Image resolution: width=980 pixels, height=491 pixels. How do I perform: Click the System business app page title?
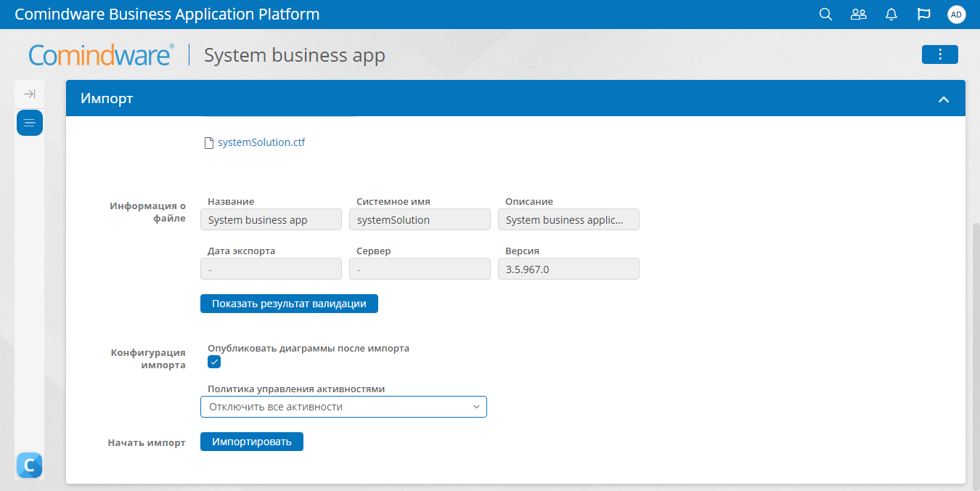click(295, 55)
